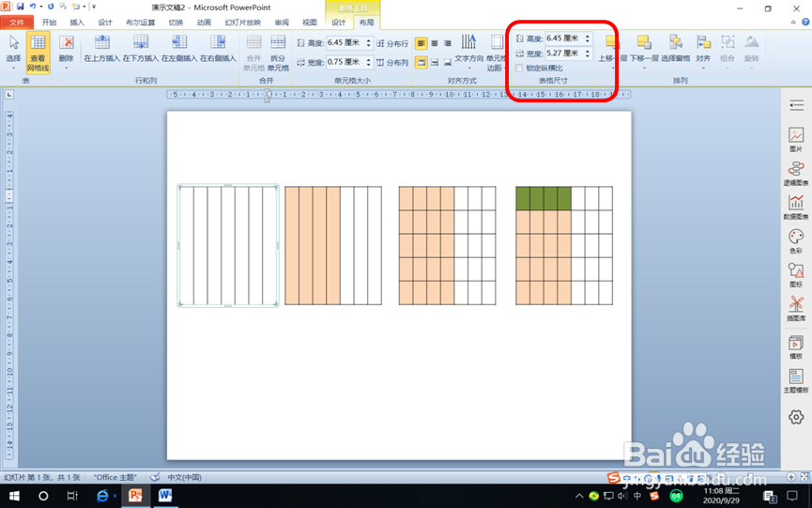The width and height of the screenshot is (812, 508).
Task: Click 中文(中国) language in status bar
Action: (x=184, y=477)
